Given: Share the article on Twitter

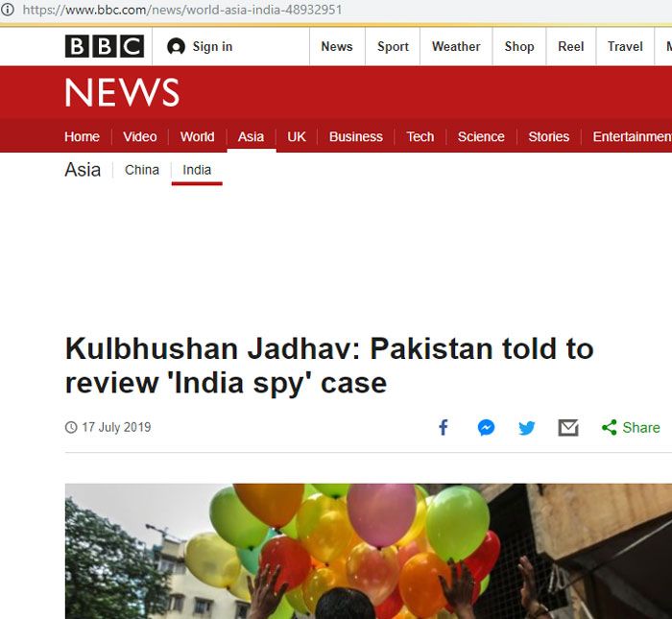Looking at the screenshot, I should (x=527, y=427).
